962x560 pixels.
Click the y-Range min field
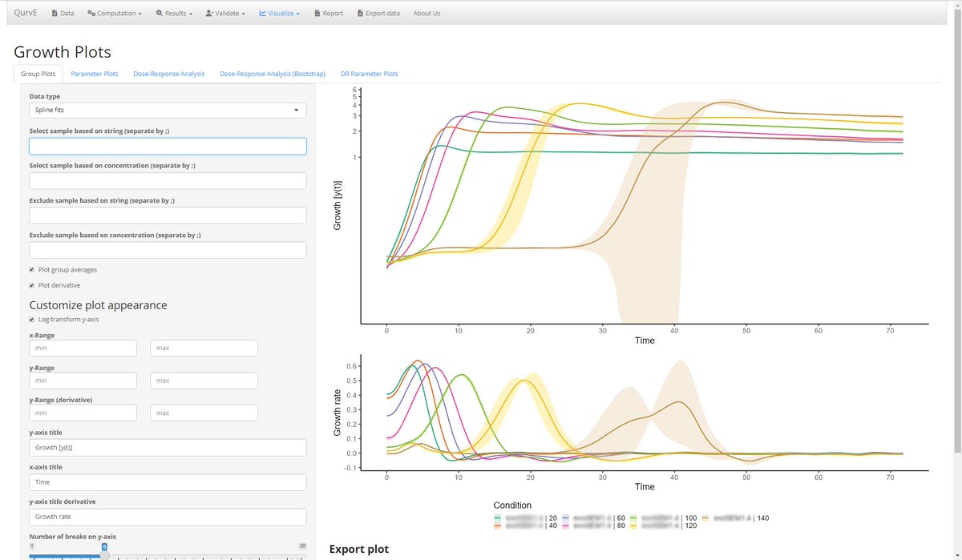tap(83, 381)
